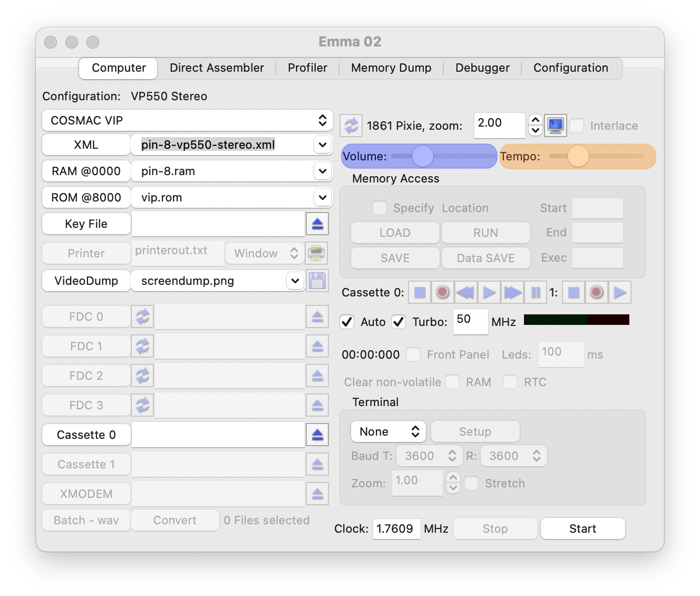Click the Cassette 0 rewind icon
700x596 pixels.
(465, 292)
